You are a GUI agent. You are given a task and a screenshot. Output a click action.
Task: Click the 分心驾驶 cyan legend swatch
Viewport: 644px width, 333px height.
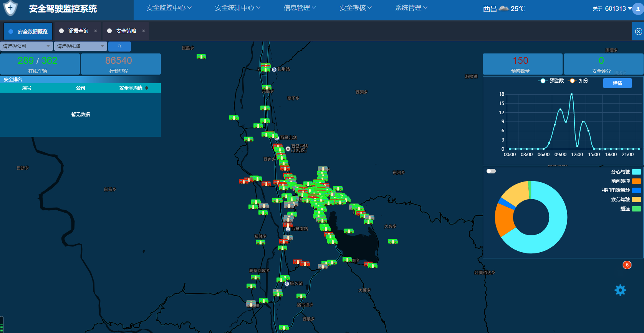[x=636, y=172]
